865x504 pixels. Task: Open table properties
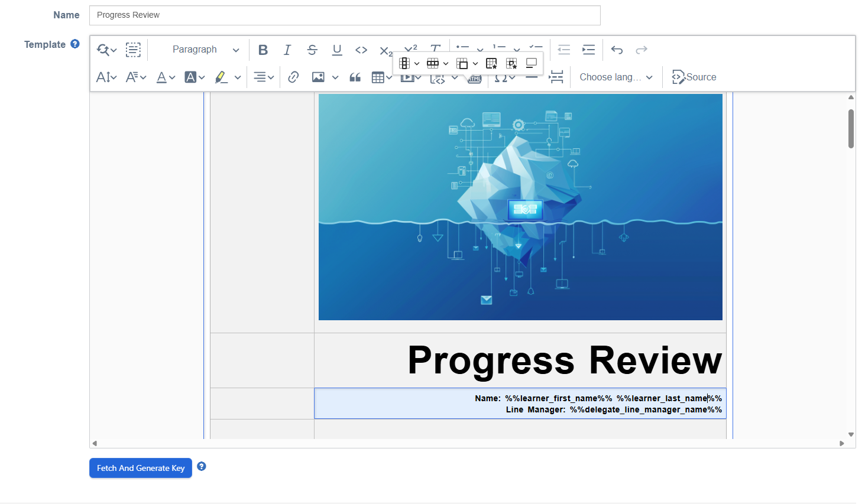pos(491,63)
